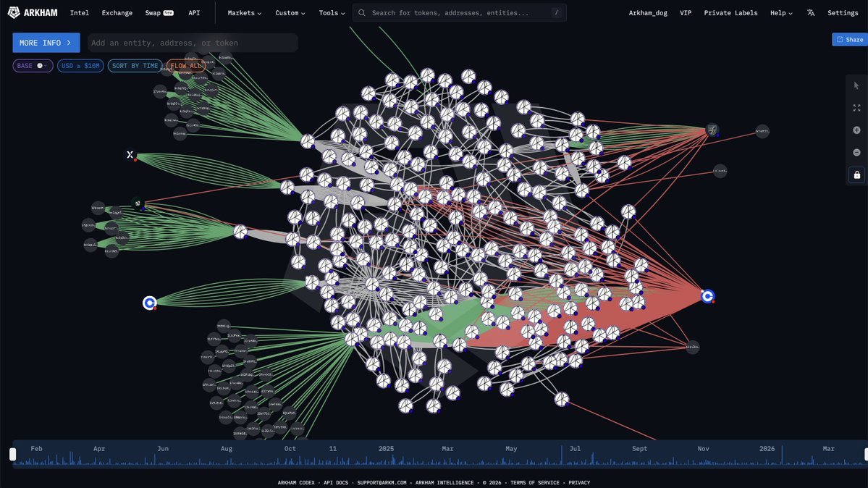The image size is (868, 488).
Task: Toggle the graph lock button
Action: coord(856,175)
